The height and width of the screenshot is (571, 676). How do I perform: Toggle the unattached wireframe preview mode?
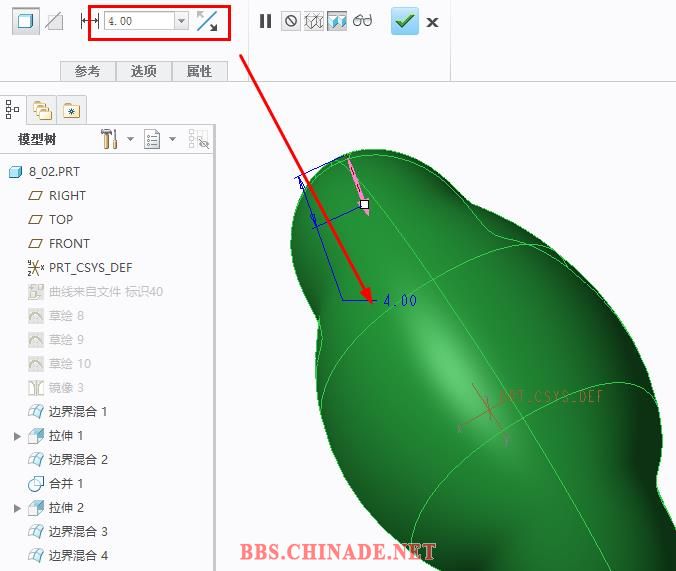(314, 21)
